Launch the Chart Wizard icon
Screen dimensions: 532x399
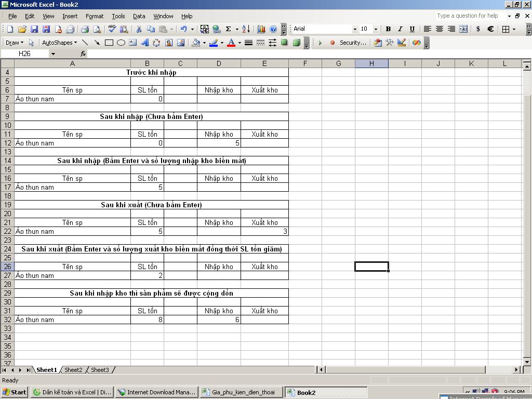click(x=261, y=29)
